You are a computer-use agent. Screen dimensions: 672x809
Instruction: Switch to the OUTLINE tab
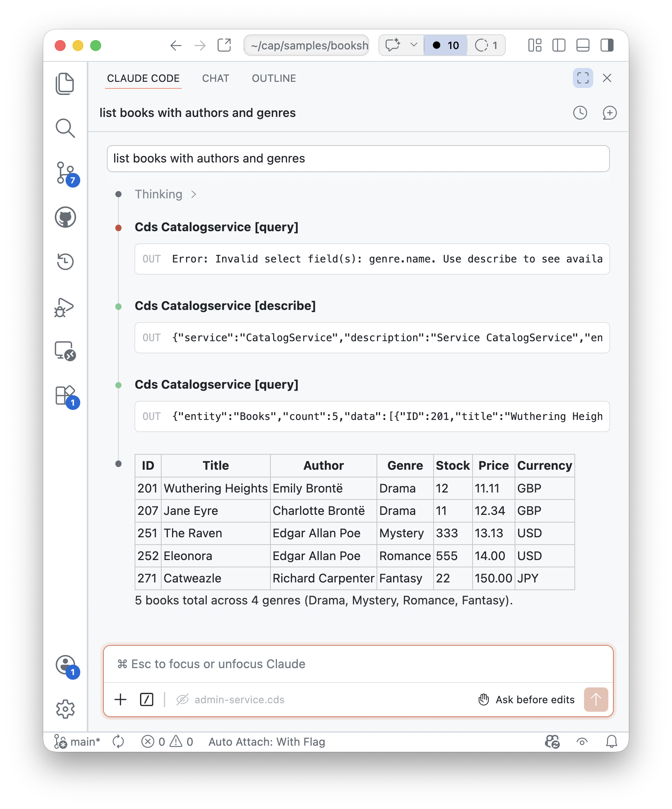tap(274, 78)
